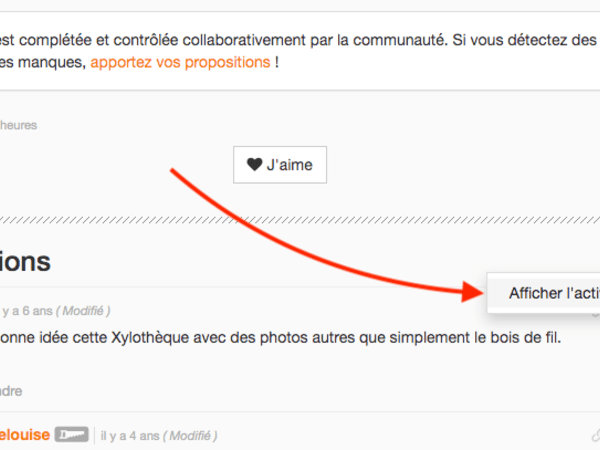Open the "apportez vos propositions" link
Screen dimensions: 600x450
tap(180, 62)
